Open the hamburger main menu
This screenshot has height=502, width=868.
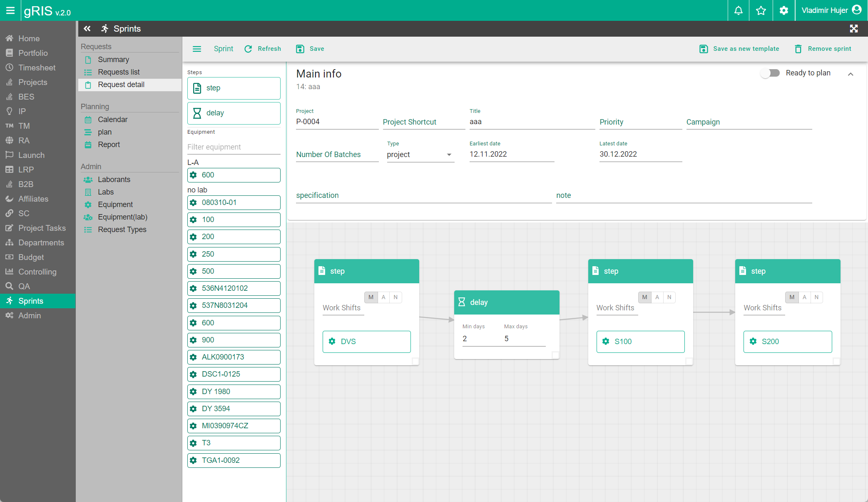pyautogui.click(x=10, y=10)
